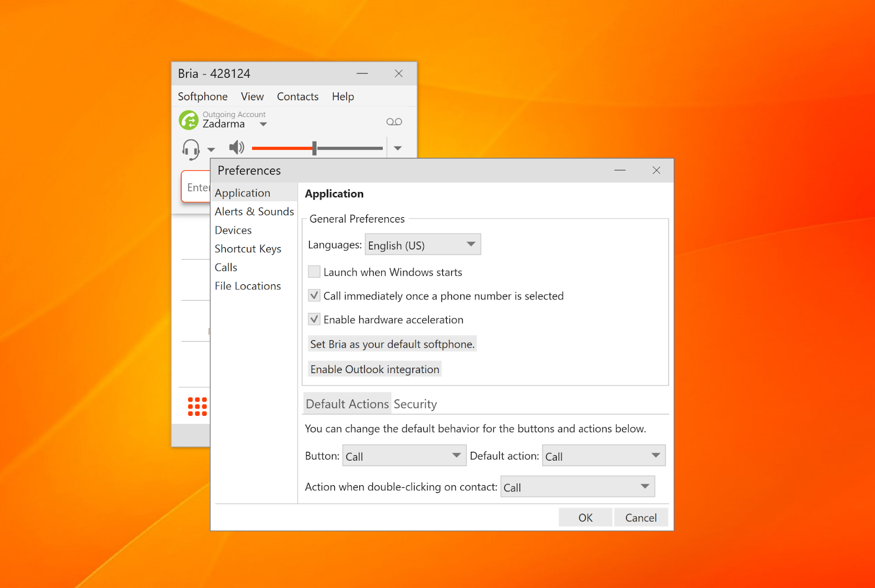Minimize the Preferences dialog

click(620, 171)
